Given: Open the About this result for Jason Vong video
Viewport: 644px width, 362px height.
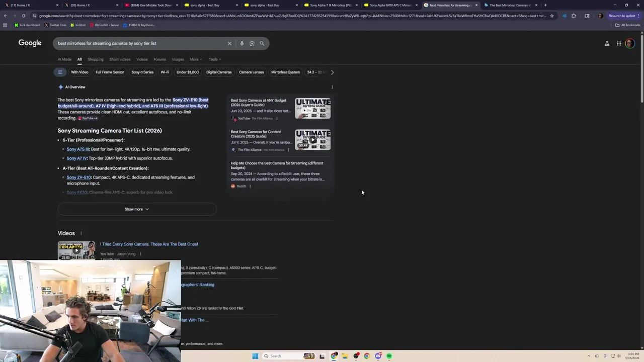Looking at the screenshot, I should (x=140, y=254).
